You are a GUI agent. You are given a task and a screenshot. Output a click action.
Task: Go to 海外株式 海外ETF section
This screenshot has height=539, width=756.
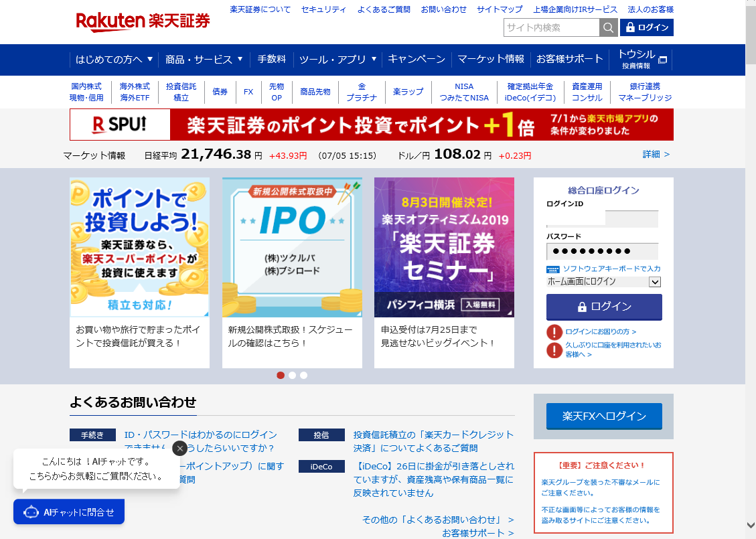135,92
